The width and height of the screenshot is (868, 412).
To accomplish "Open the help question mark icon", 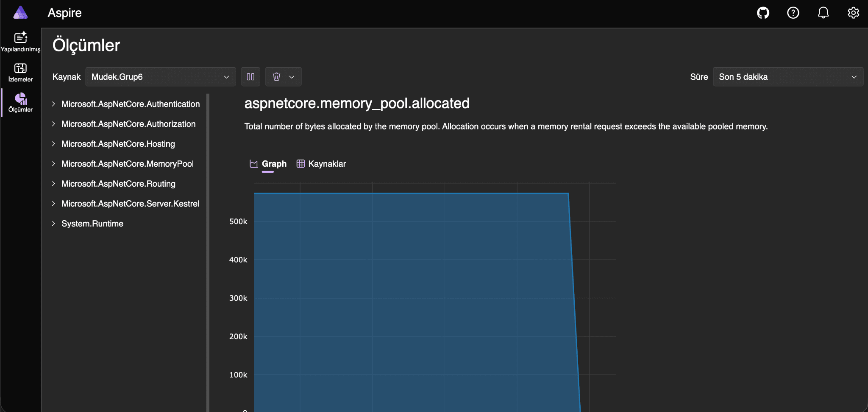I will coord(793,13).
